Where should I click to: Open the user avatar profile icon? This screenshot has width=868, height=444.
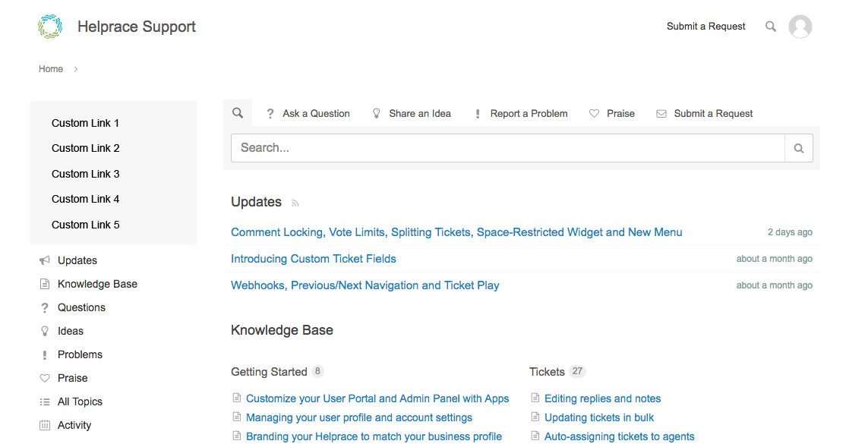[x=800, y=27]
